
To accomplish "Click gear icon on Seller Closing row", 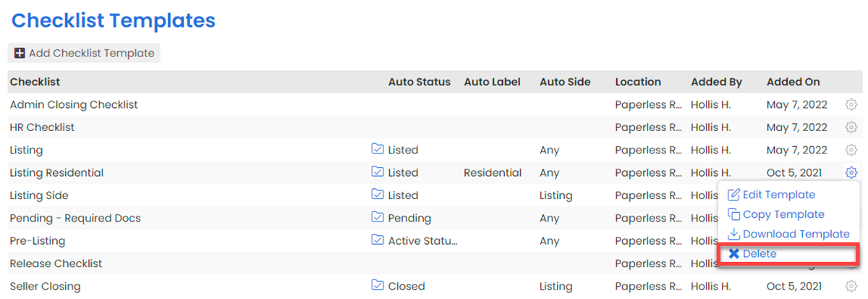I will (x=851, y=286).
